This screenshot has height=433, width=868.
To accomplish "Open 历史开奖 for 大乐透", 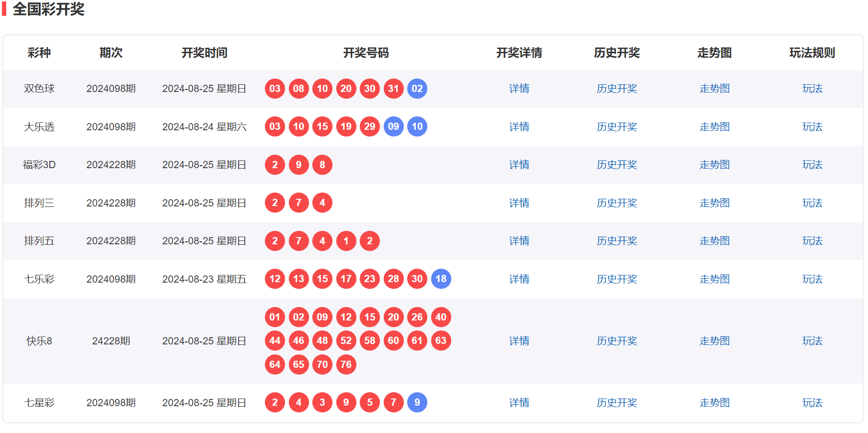I will (x=617, y=127).
